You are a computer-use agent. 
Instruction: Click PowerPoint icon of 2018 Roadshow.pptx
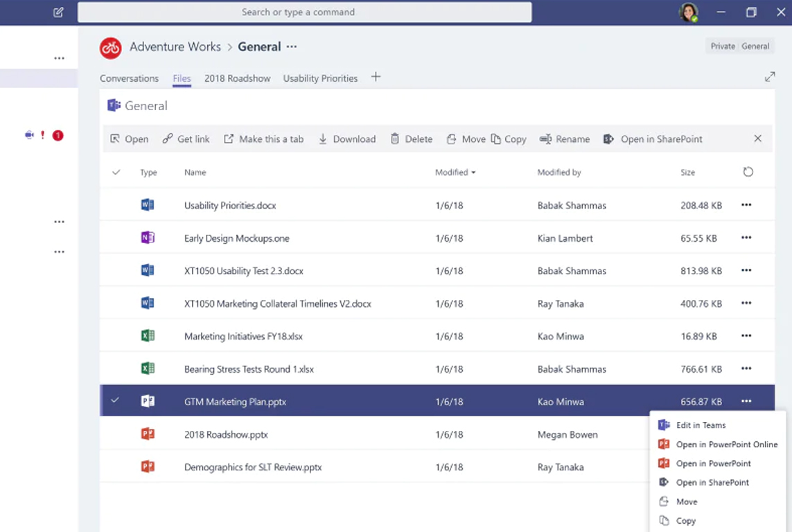pyautogui.click(x=148, y=434)
